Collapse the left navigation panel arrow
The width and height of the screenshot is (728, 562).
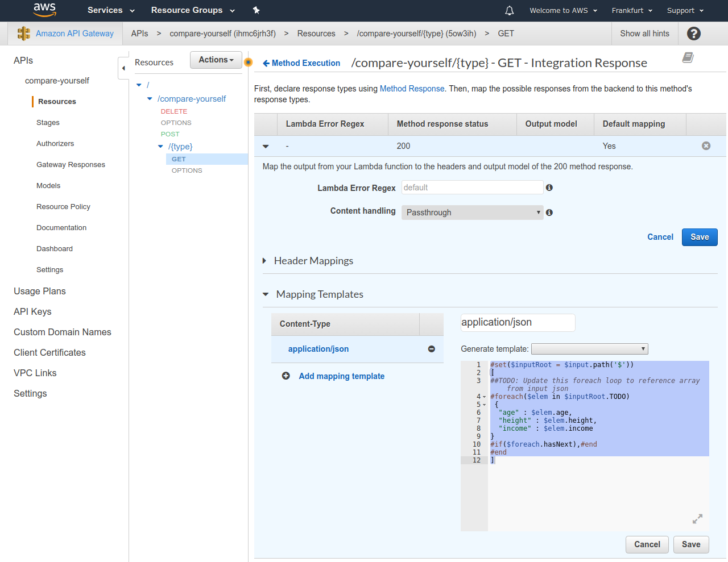tap(123, 68)
